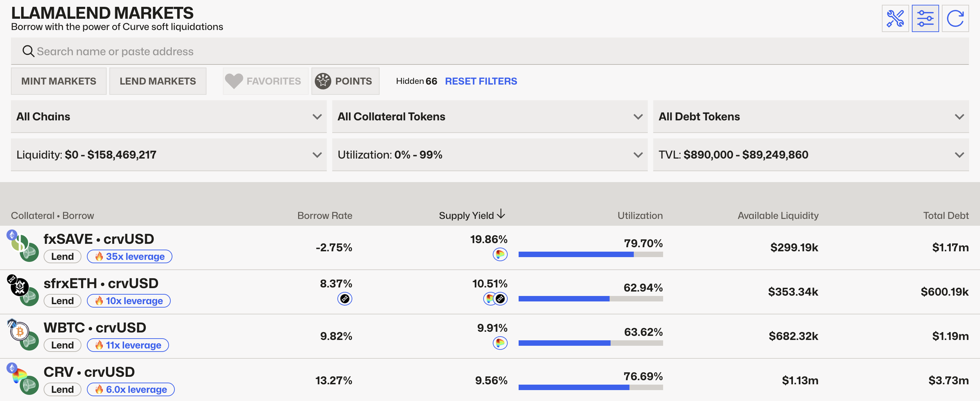Image resolution: width=980 pixels, height=401 pixels.
Task: Click the filter sliders icon top right
Action: pyautogui.click(x=925, y=18)
